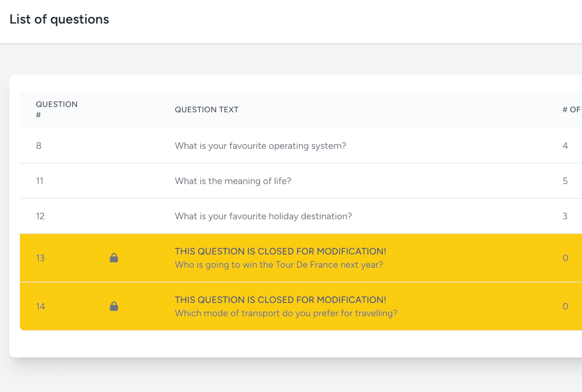Click question number 14 in the yellow row
Image resolution: width=582 pixels, height=392 pixels.
click(x=40, y=306)
